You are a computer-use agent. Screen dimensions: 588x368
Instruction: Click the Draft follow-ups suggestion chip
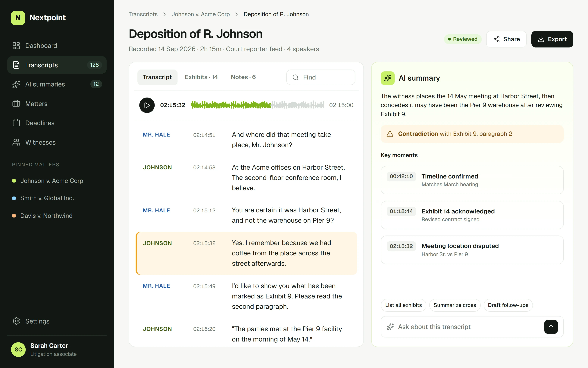(x=508, y=305)
